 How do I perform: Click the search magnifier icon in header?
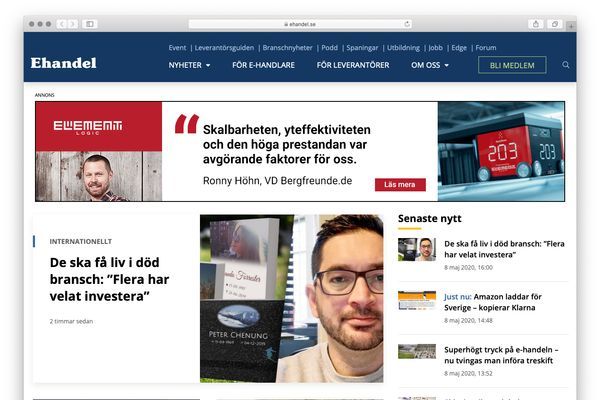pos(566,65)
